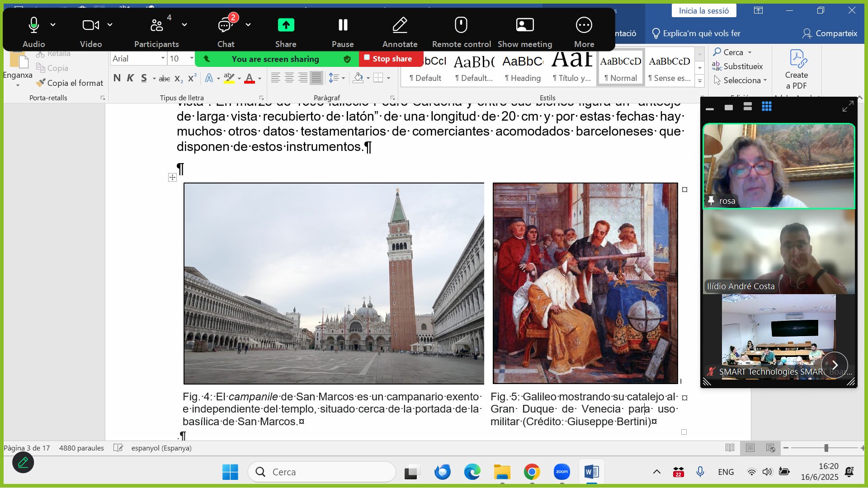Open line spacing options
The height and width of the screenshot is (488, 868).
(336, 78)
